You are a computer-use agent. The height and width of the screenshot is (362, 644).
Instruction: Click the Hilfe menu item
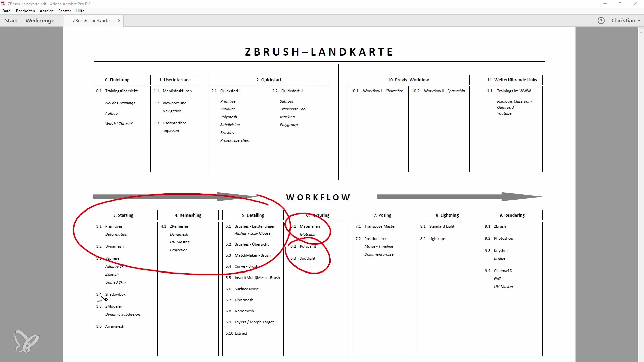(x=80, y=11)
